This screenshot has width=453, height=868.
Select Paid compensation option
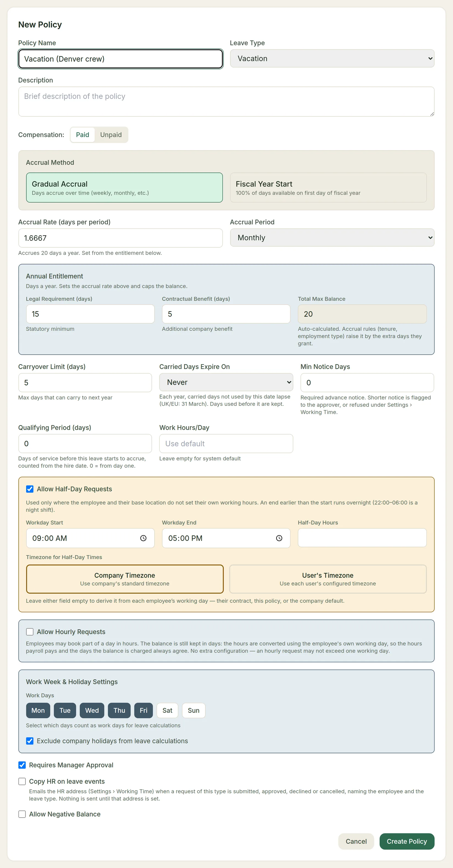click(x=82, y=135)
